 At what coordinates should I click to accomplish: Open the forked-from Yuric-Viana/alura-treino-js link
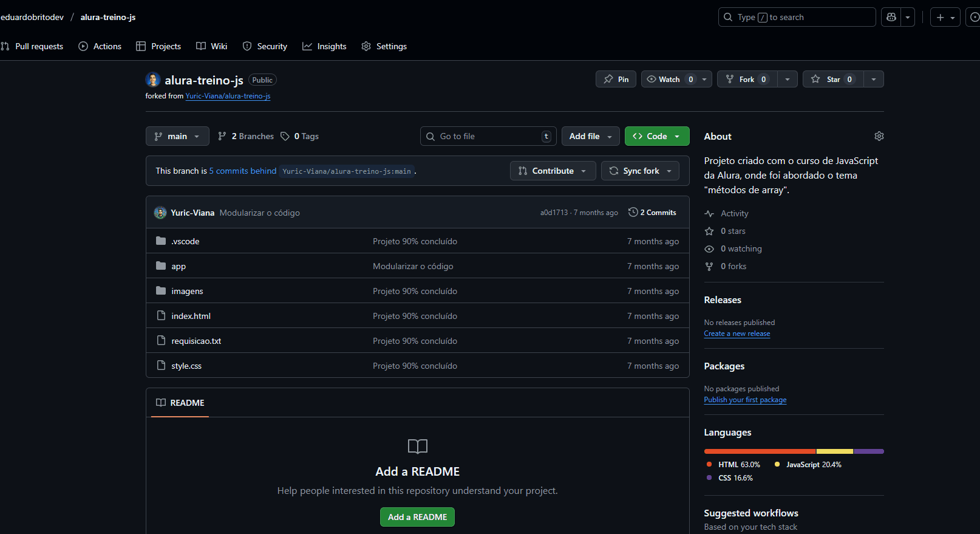pos(228,96)
